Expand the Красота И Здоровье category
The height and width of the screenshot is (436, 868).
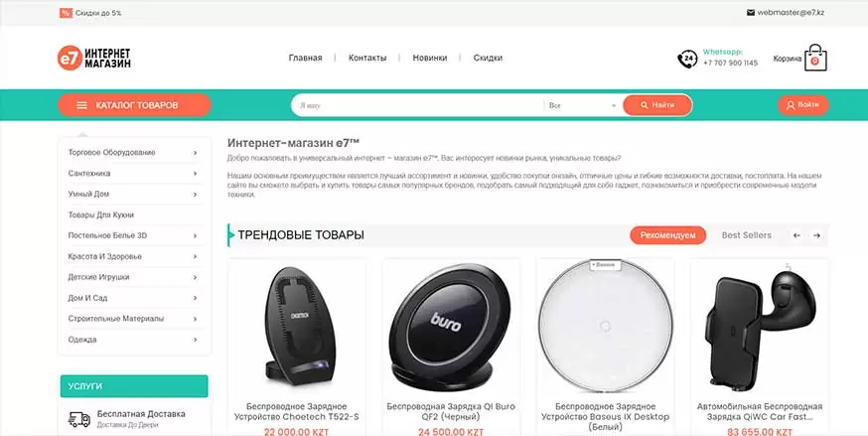133,256
